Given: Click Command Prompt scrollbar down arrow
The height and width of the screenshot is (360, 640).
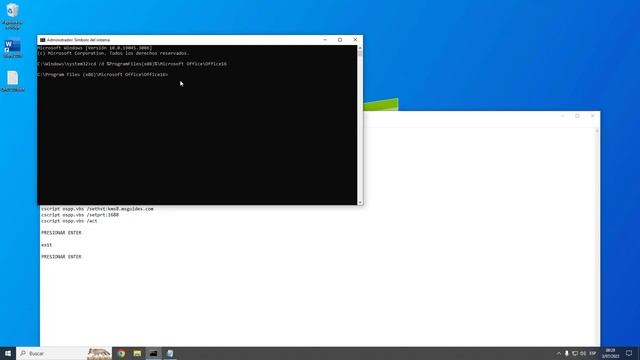Looking at the screenshot, I should click(x=360, y=202).
